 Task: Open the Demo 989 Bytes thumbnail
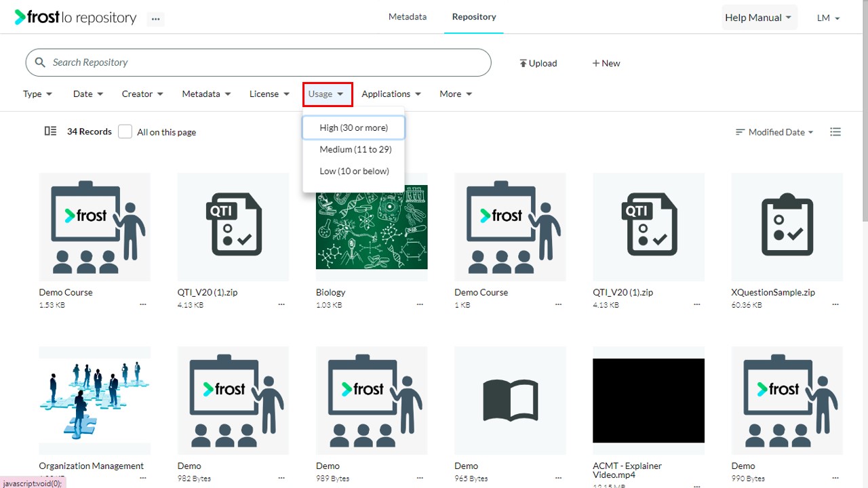click(x=372, y=401)
